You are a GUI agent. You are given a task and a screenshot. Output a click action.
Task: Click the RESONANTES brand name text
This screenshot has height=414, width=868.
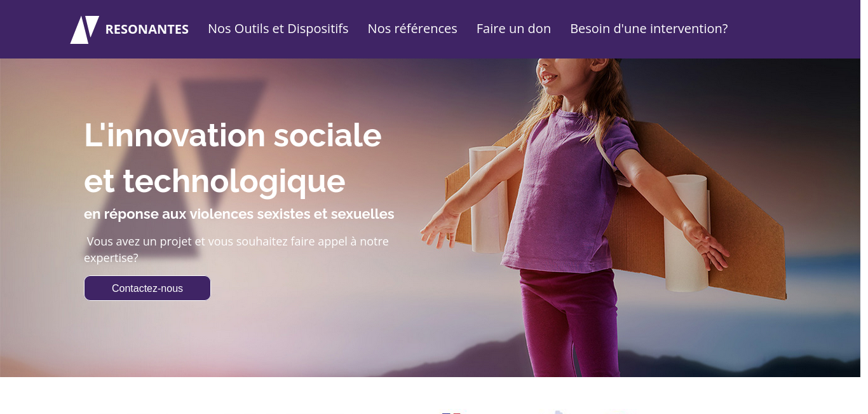tap(147, 29)
